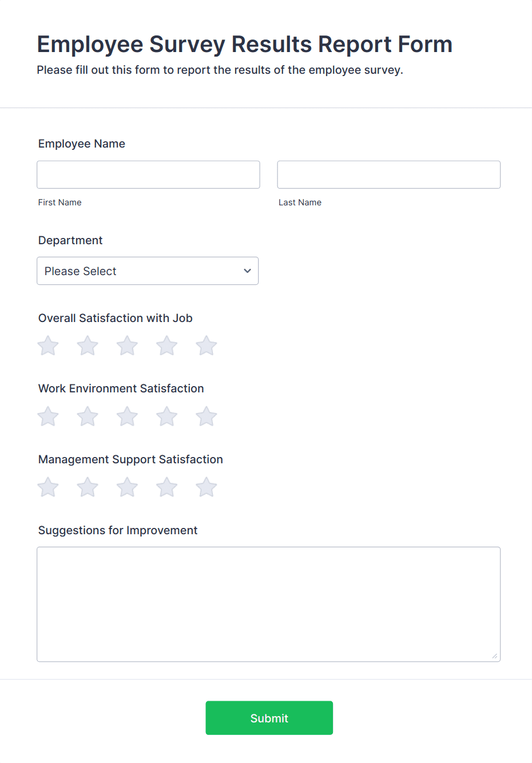The width and height of the screenshot is (532, 763).
Task: Give three stars for Overall Satisfaction with Job
Action: [126, 345]
